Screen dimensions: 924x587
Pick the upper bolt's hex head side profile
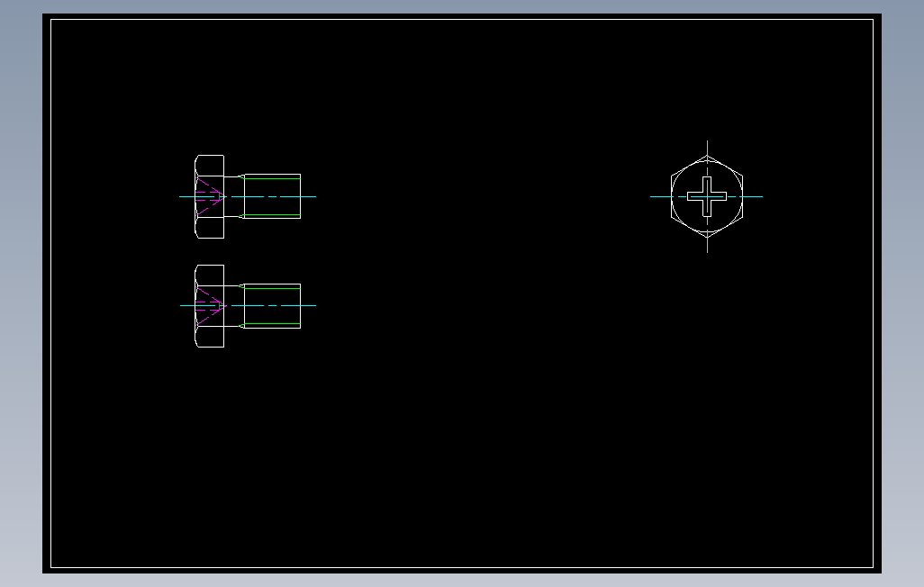point(209,197)
